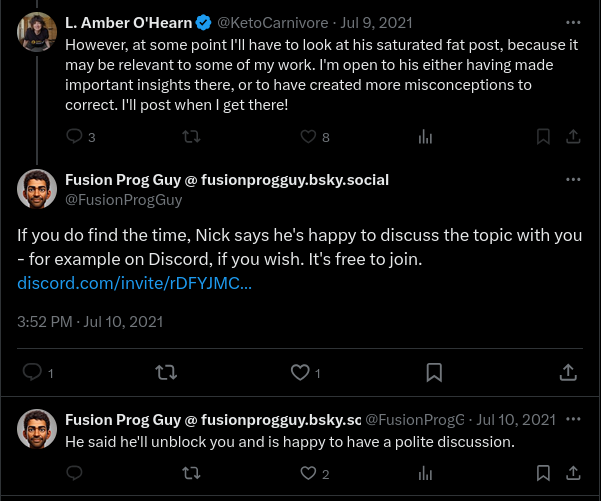Open more options on the unblock reply
Screen dimensions: 601x501
click(573, 420)
